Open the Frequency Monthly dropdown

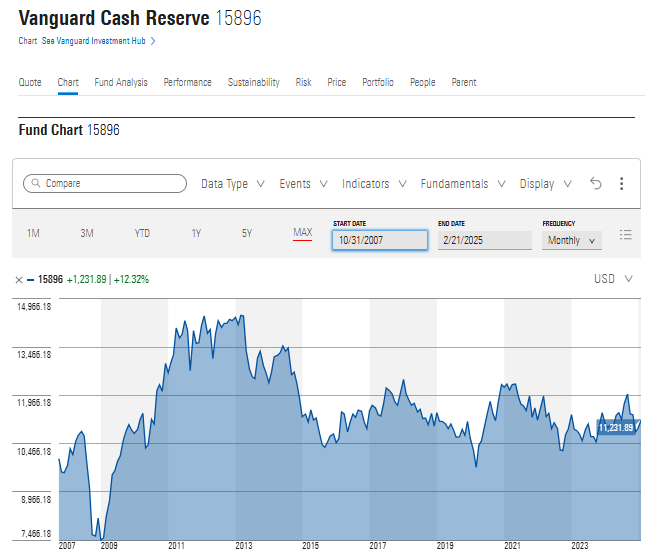tap(572, 240)
